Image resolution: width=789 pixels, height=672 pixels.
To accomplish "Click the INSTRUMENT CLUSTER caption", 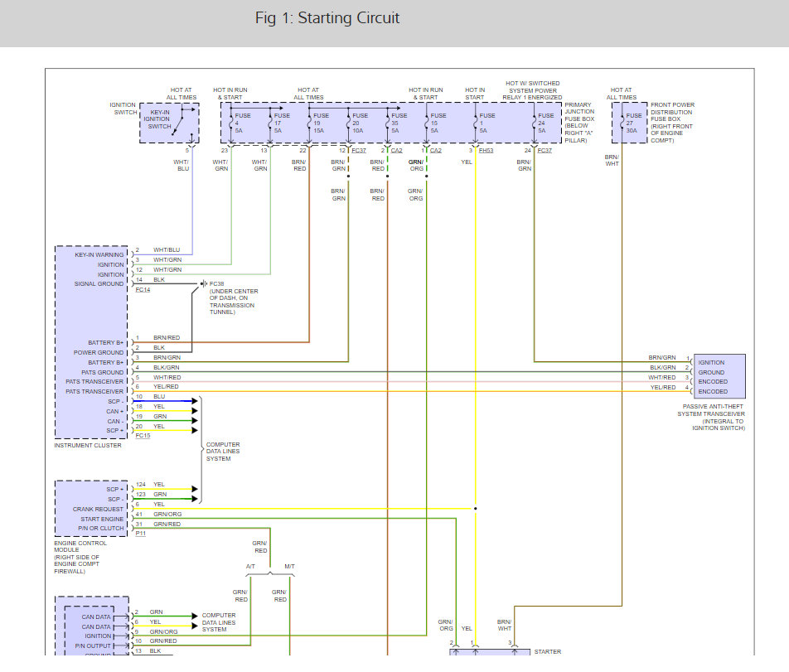I will click(88, 445).
